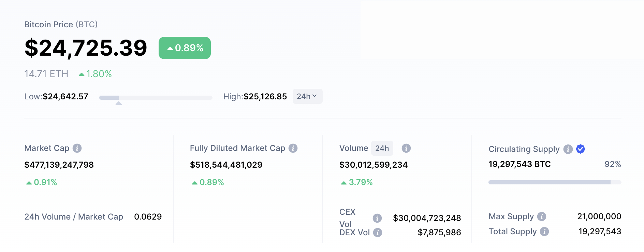The height and width of the screenshot is (252, 644).
Task: Click the 14.71 ETH price conversion
Action: (46, 74)
